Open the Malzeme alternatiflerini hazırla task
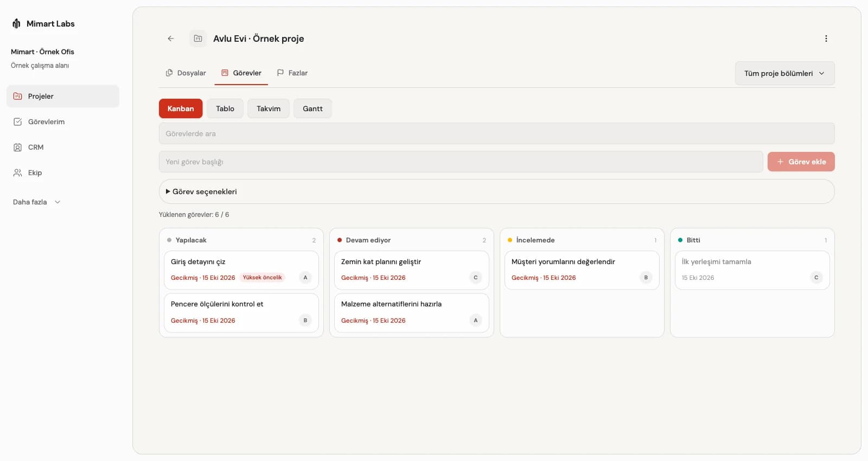Screen dimensions: 868x461 coord(411,312)
